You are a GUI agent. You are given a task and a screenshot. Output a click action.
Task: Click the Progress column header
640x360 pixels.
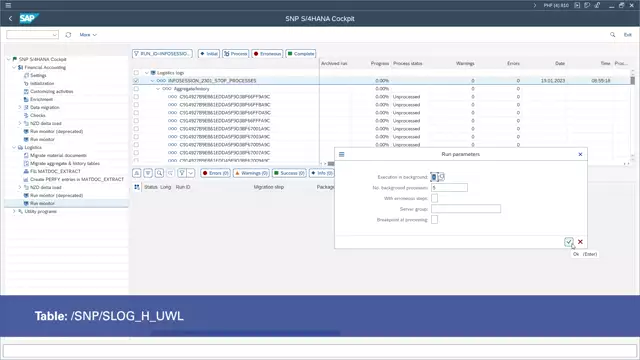point(380,63)
